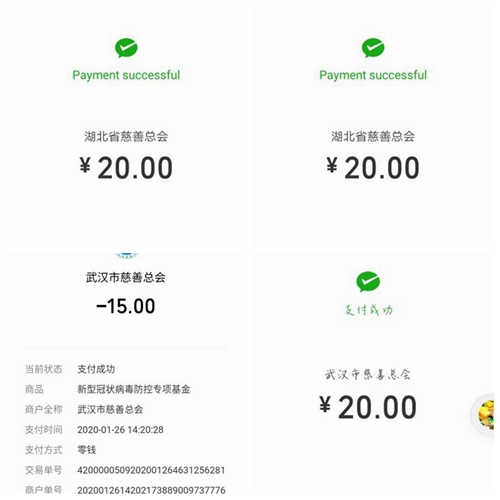
Task: Select the 商户全称 武汉市慈善总会 value
Action: pos(110,409)
